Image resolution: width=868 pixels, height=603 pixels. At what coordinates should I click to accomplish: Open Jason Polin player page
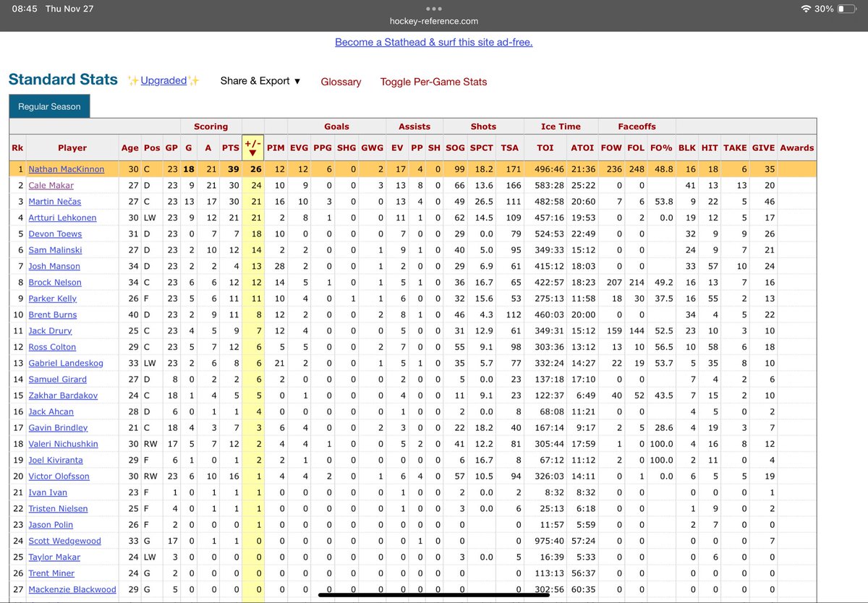pos(51,525)
